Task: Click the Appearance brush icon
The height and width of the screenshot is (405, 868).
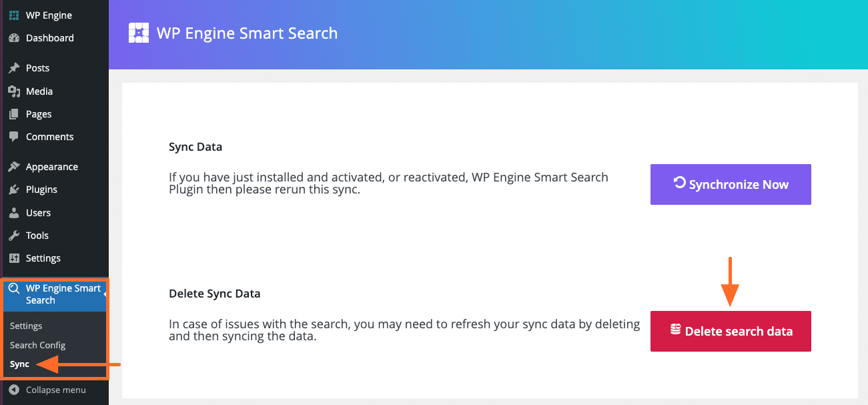Action: click(15, 166)
